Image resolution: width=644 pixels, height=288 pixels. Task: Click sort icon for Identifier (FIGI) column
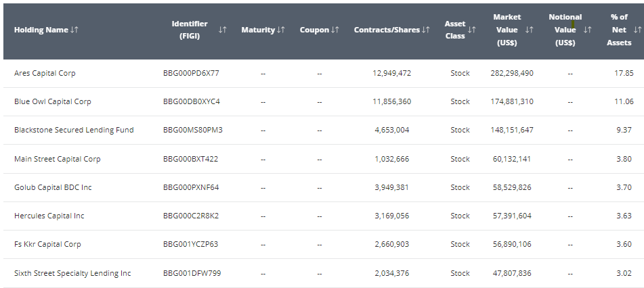pos(223,30)
